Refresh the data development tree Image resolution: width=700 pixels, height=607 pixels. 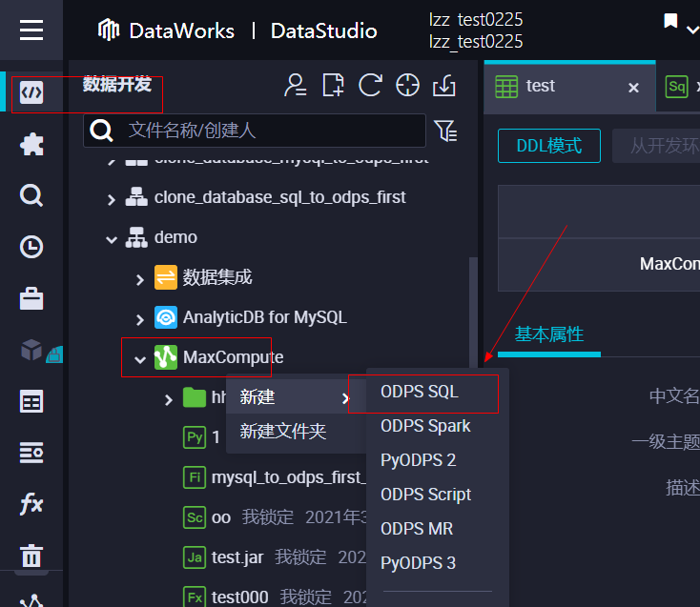(370, 85)
